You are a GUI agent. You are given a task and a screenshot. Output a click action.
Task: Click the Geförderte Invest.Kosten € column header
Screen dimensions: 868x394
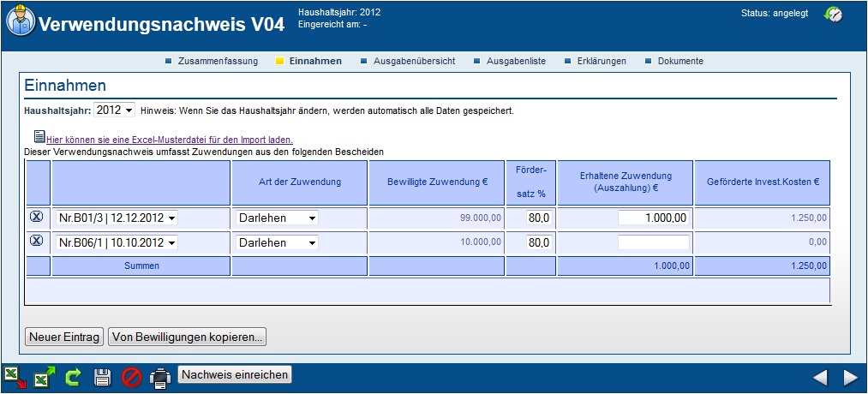pyautogui.click(x=763, y=182)
